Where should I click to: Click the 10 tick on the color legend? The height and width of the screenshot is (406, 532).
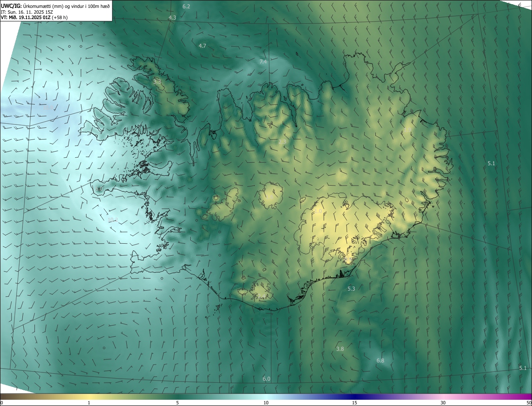pos(266,403)
